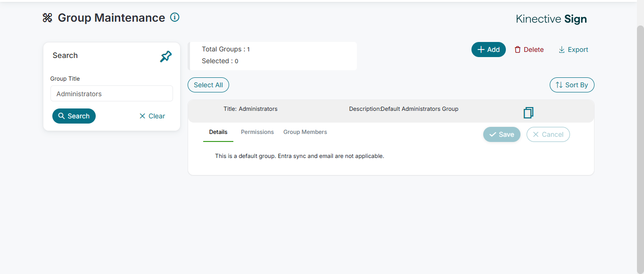The width and height of the screenshot is (644, 274).
Task: Switch to the Permissions tab
Action: point(257,132)
